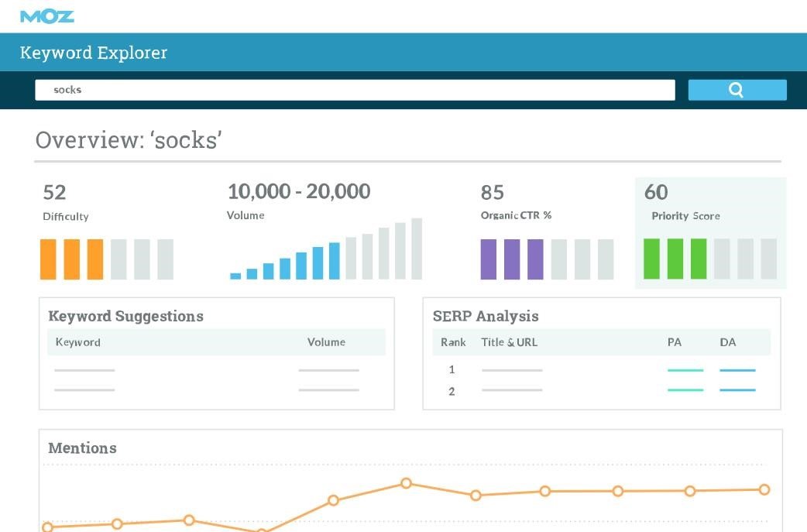The height and width of the screenshot is (532, 807).
Task: Click the SERP Analysis panel heading
Action: (486, 316)
